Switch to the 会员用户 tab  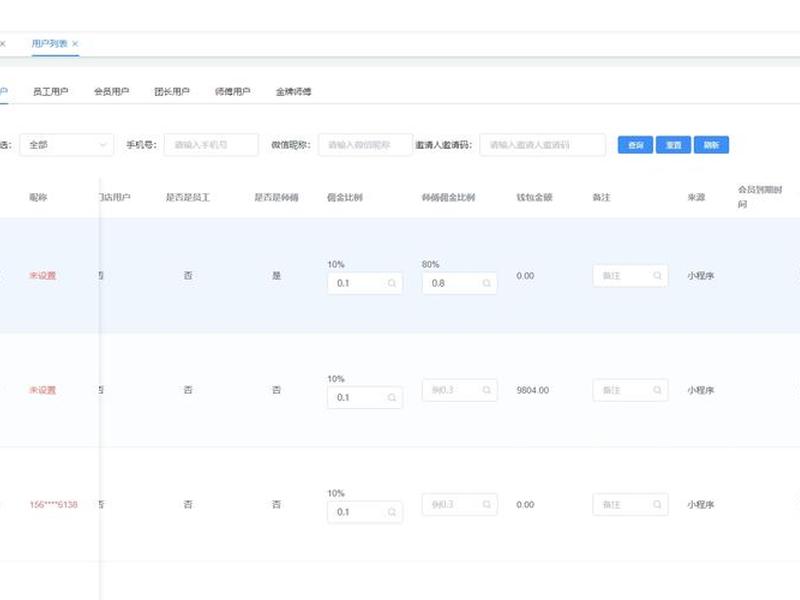point(111,92)
